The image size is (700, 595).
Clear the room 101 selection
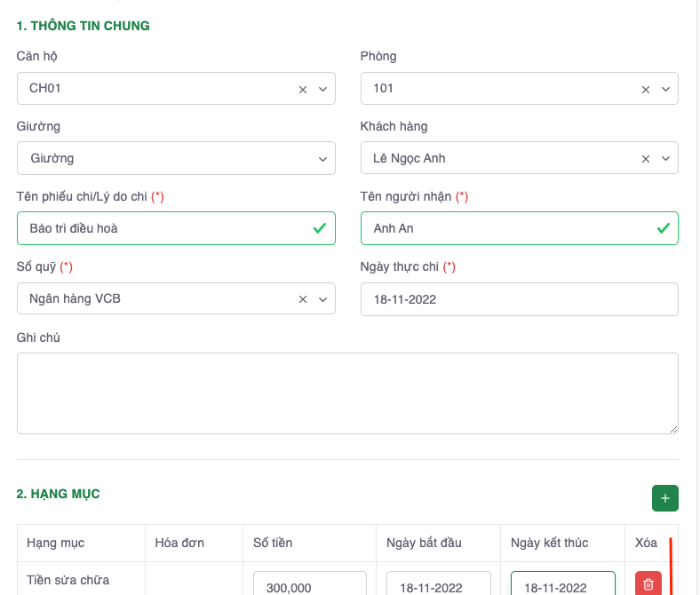click(646, 90)
